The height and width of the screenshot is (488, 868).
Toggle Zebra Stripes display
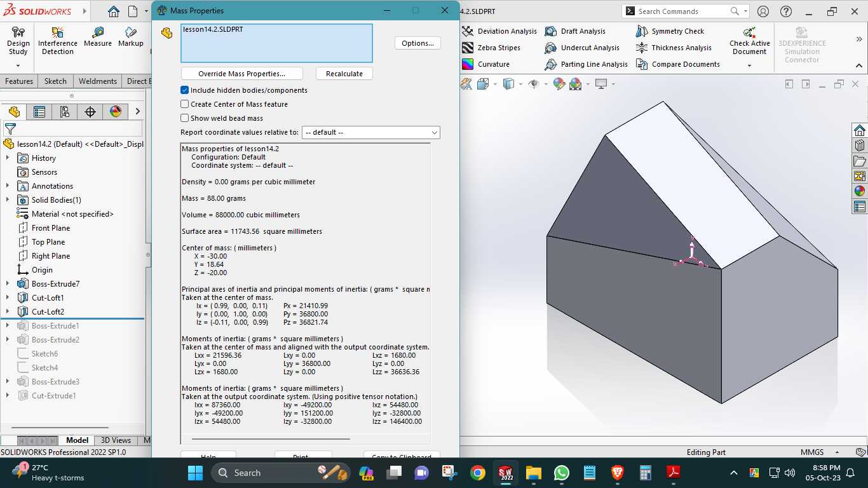pos(491,48)
